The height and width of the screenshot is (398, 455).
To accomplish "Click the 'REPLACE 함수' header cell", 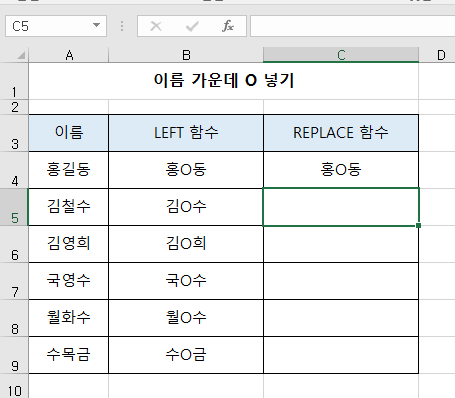I will tap(341, 133).
